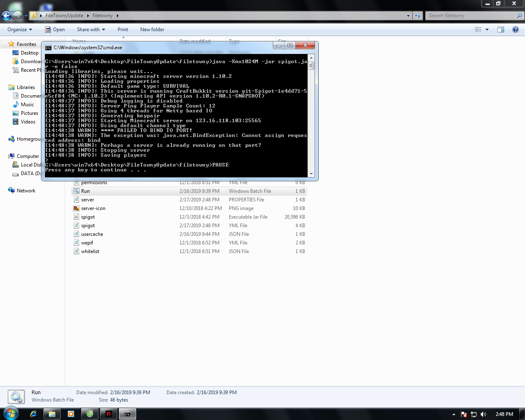The width and height of the screenshot is (525, 420).
Task: Open Windows Media Player from the taskbar
Action: click(x=71, y=414)
